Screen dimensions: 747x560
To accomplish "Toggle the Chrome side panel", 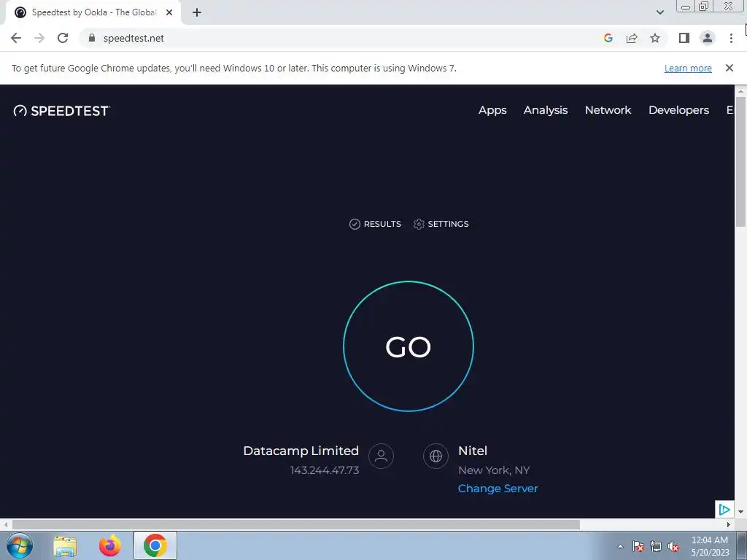I will (684, 38).
